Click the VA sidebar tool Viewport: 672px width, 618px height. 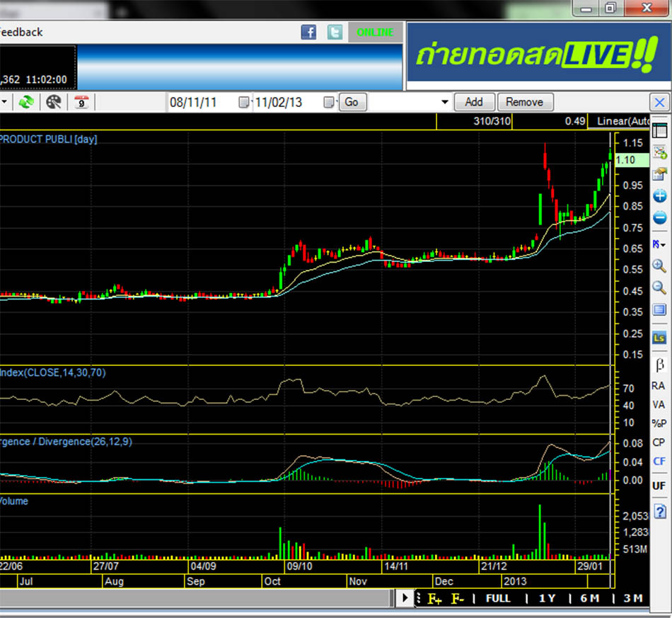click(659, 405)
